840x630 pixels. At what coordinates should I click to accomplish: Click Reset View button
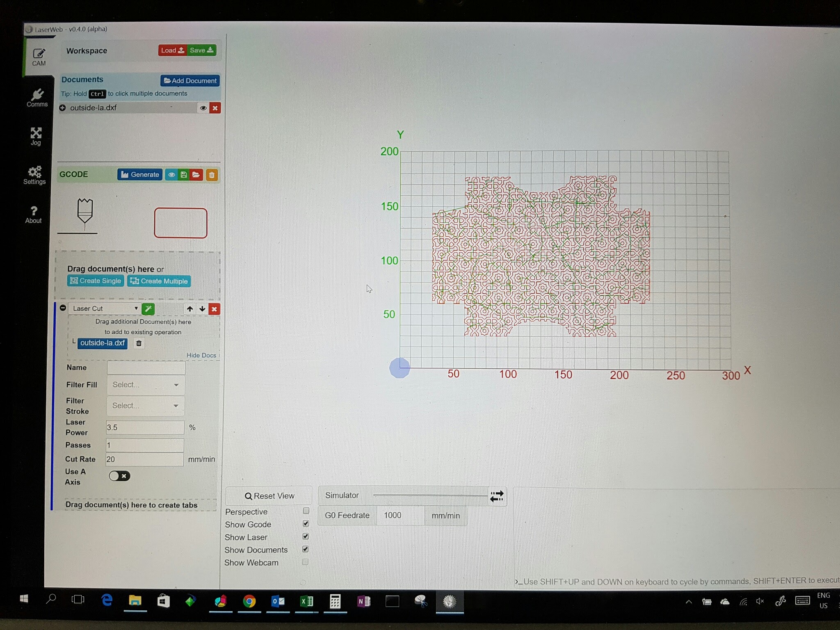269,496
